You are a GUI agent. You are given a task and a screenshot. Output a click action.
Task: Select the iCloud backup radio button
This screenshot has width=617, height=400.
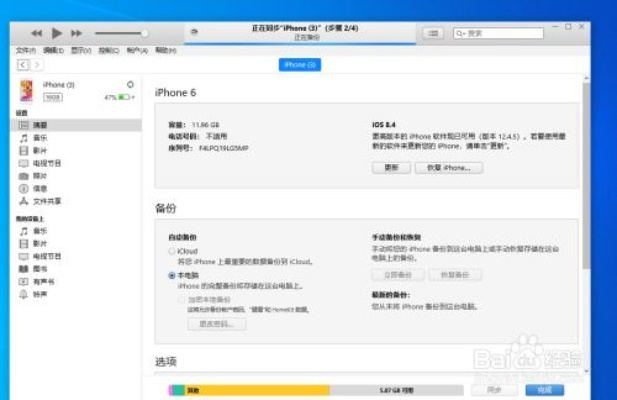coord(172,251)
